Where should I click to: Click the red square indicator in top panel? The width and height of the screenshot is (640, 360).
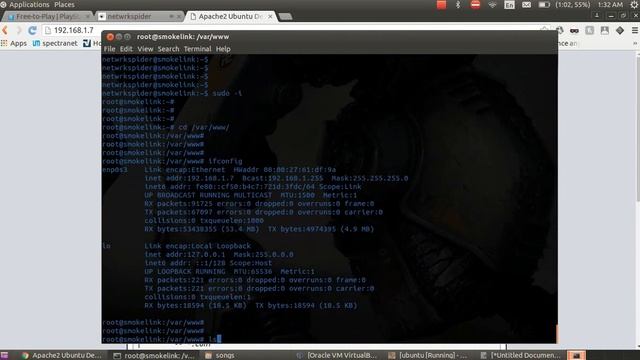[441, 5]
